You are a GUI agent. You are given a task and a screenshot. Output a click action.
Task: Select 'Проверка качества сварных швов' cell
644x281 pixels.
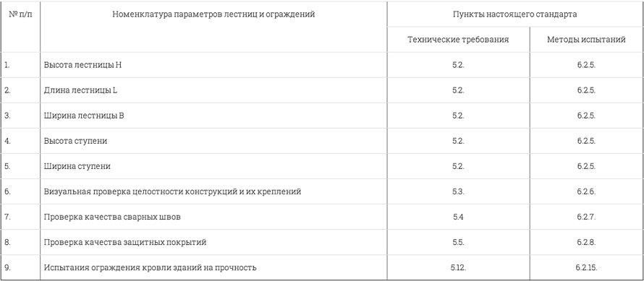pyautogui.click(x=112, y=217)
